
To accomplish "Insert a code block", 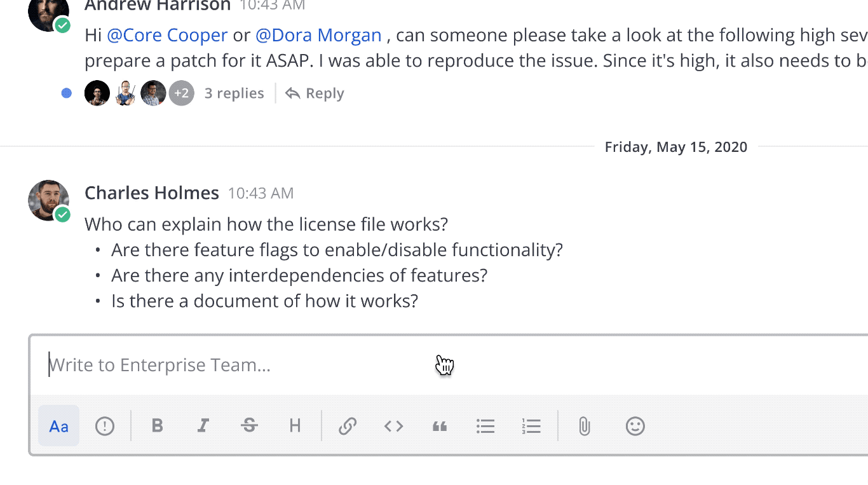I will click(x=393, y=426).
